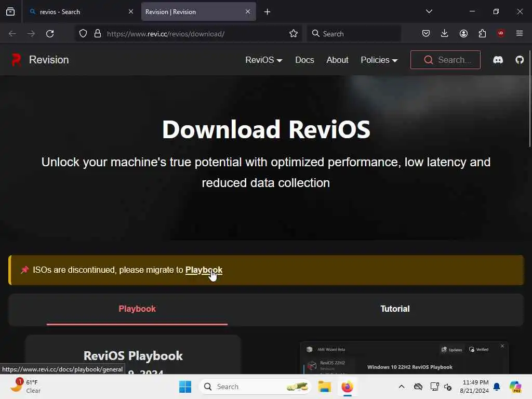
Task: Expand the Policies dropdown menu
Action: pos(379,60)
